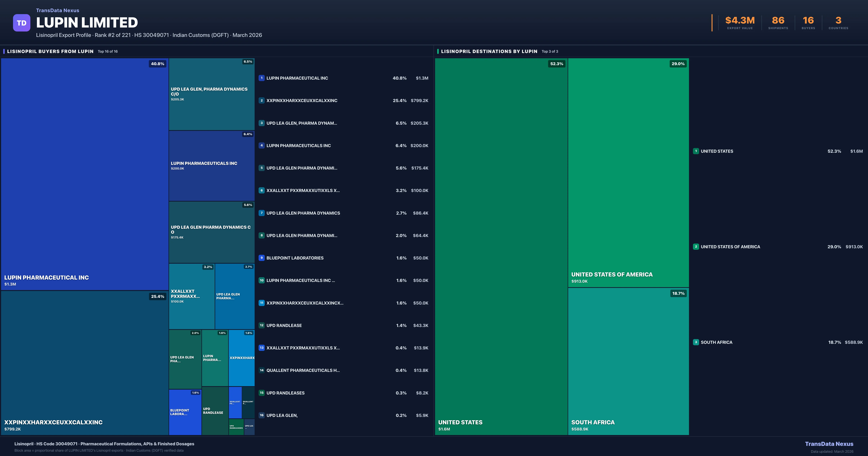Click the TD logo icon
Viewport: 868px width, 456px height.
coord(22,23)
